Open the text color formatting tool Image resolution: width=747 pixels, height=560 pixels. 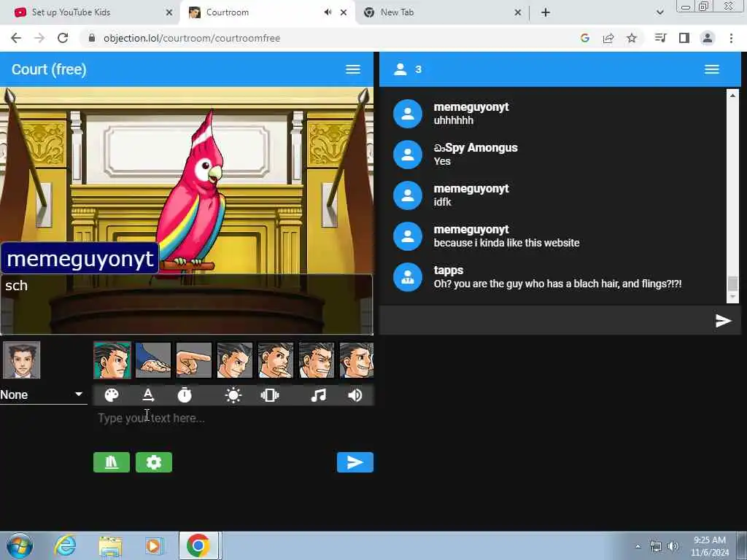[x=148, y=395]
